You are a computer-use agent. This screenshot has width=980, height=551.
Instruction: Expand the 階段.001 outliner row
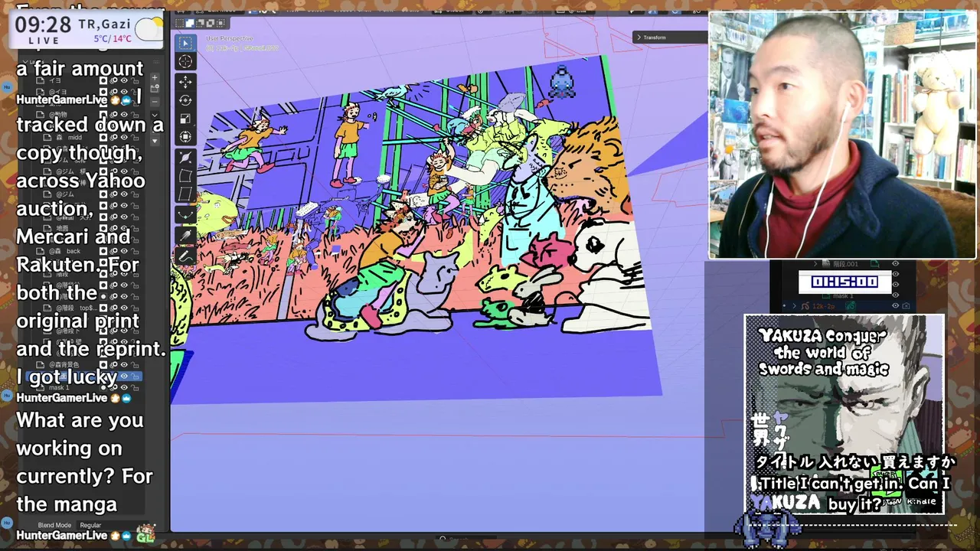[817, 264]
